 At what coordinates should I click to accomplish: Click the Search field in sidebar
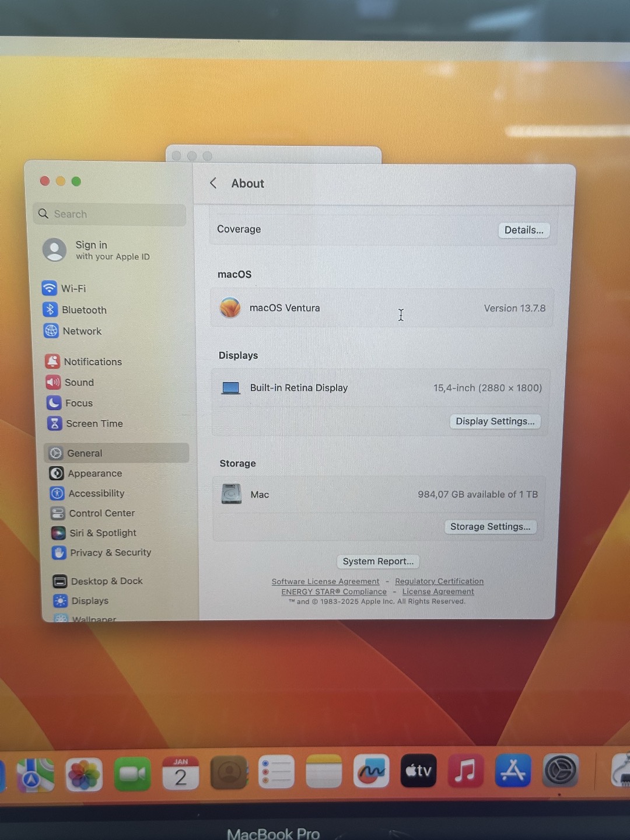point(110,214)
